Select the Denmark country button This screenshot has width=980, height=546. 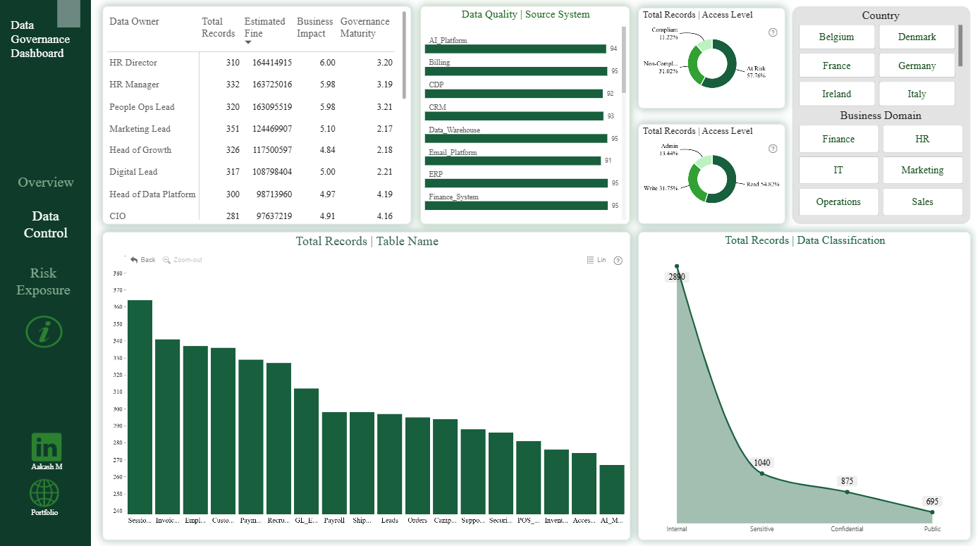point(917,37)
